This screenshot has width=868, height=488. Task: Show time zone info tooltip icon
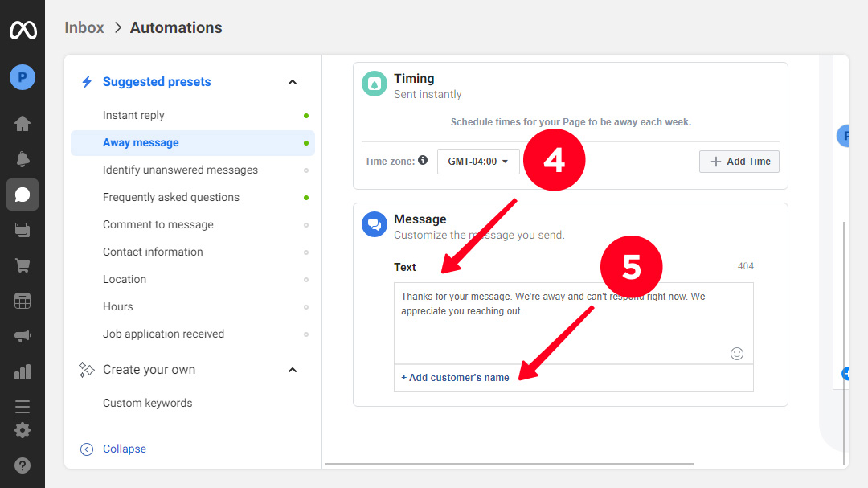pyautogui.click(x=423, y=160)
